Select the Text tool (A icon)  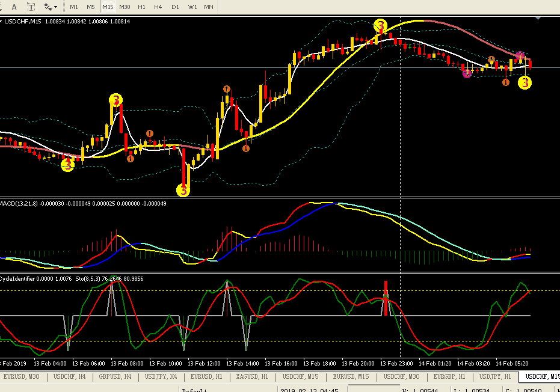[14, 7]
